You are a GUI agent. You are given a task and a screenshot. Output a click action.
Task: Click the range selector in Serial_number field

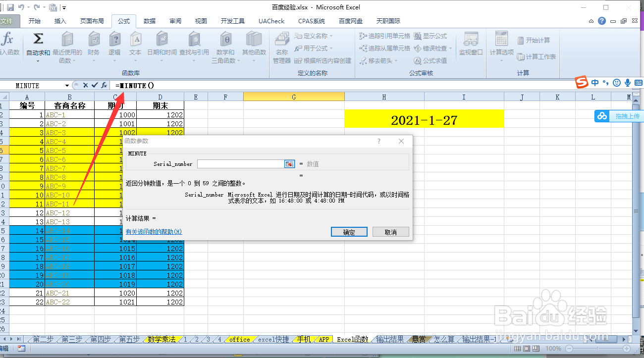pos(289,163)
